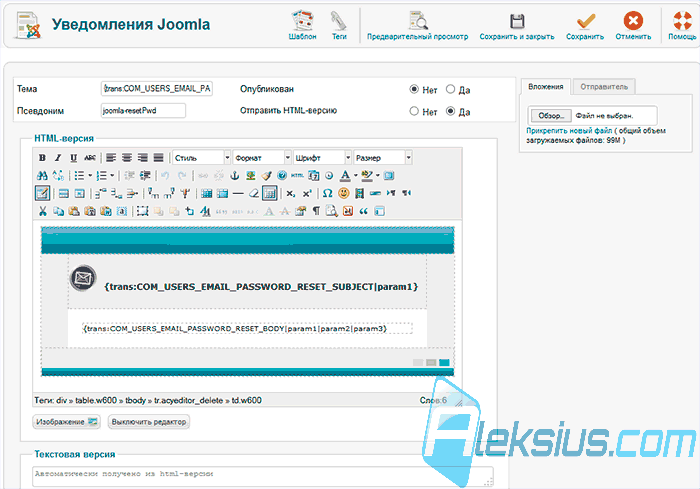Image resolution: width=700 pixels, height=489 pixels.
Task: Click the Текстовая версия text area
Action: pos(263,476)
